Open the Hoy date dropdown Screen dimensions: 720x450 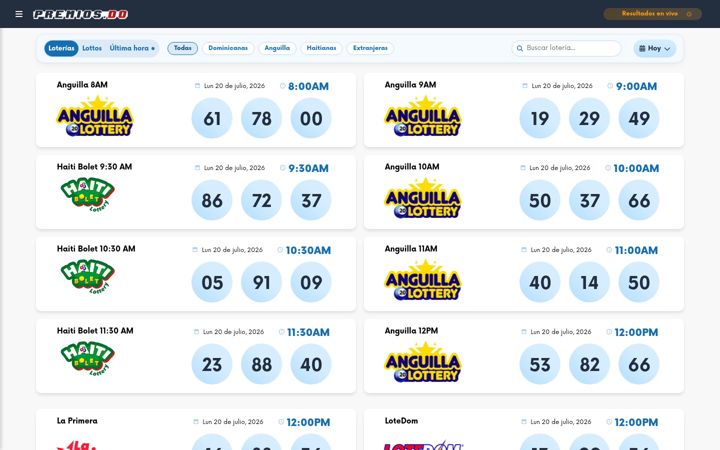(654, 48)
